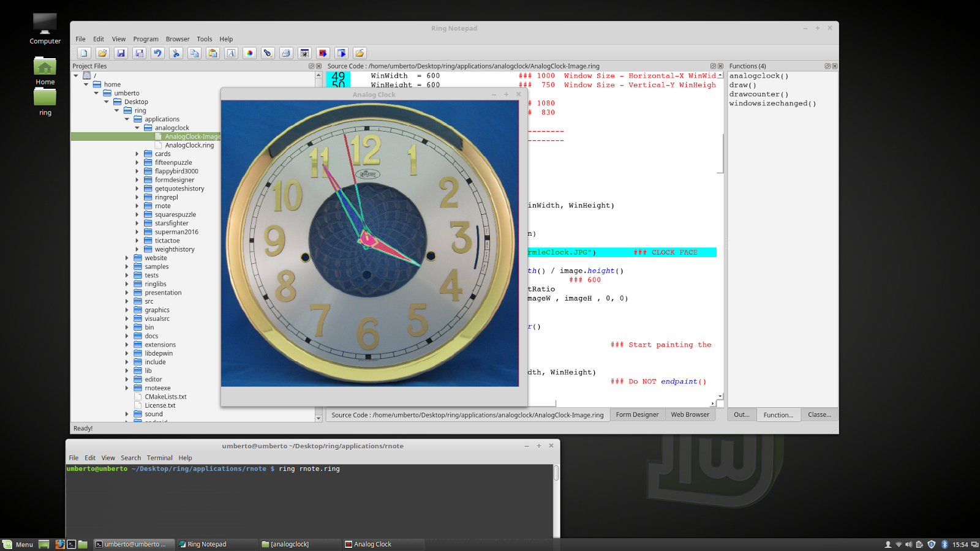Collapse the applications folder in Project Files
Viewport: 980px width, 551px height.
pos(127,119)
